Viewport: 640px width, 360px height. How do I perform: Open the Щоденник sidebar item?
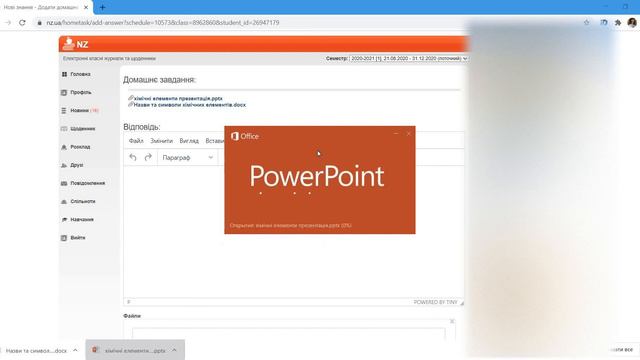click(78, 129)
